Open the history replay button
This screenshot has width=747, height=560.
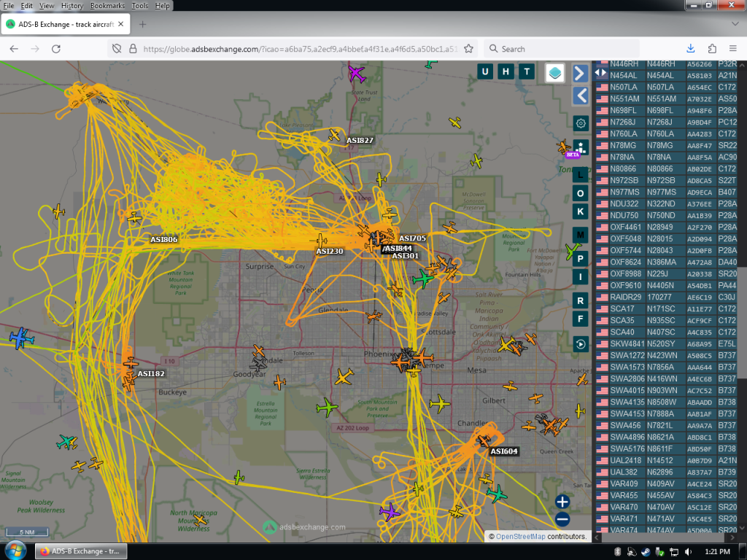click(x=580, y=344)
